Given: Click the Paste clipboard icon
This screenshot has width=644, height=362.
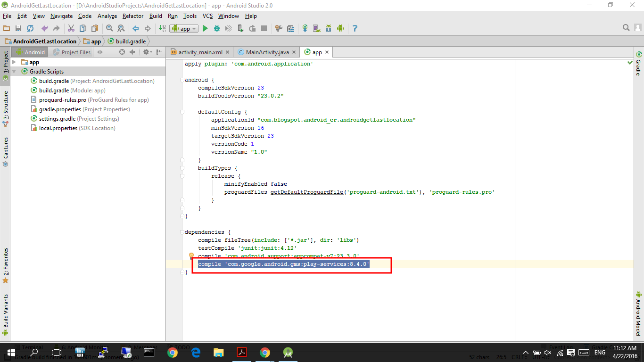Looking at the screenshot, I should [x=95, y=28].
